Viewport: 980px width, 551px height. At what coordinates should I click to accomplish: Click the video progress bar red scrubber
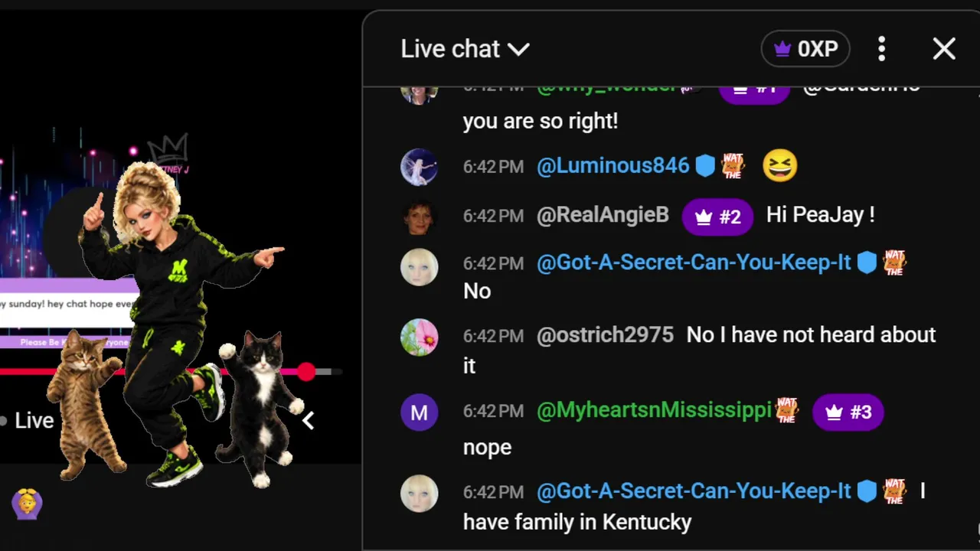306,372
